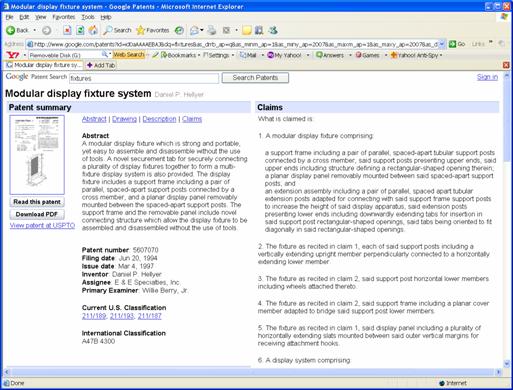Image resolution: width=513 pixels, height=390 pixels.
Task: Open Yahoo toolbar Settings
Action: point(216,55)
